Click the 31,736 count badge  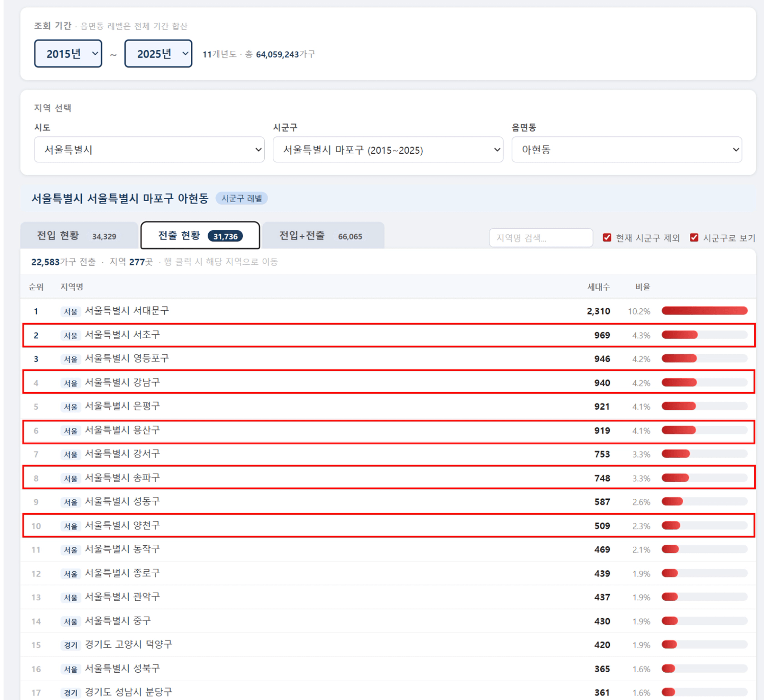click(x=225, y=237)
